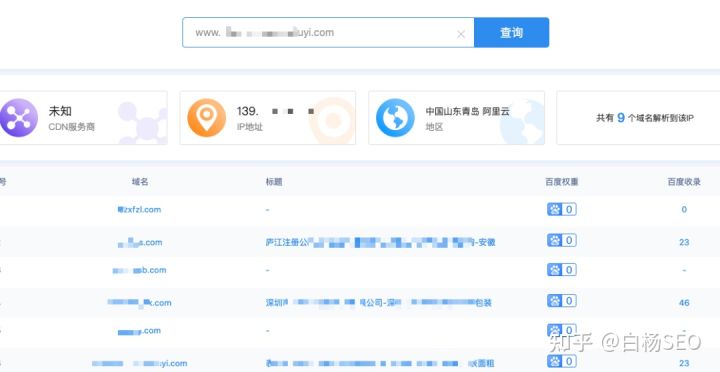Click Baidu weight badge in b.com row
The width and height of the screenshot is (720, 372).
pos(562,270)
